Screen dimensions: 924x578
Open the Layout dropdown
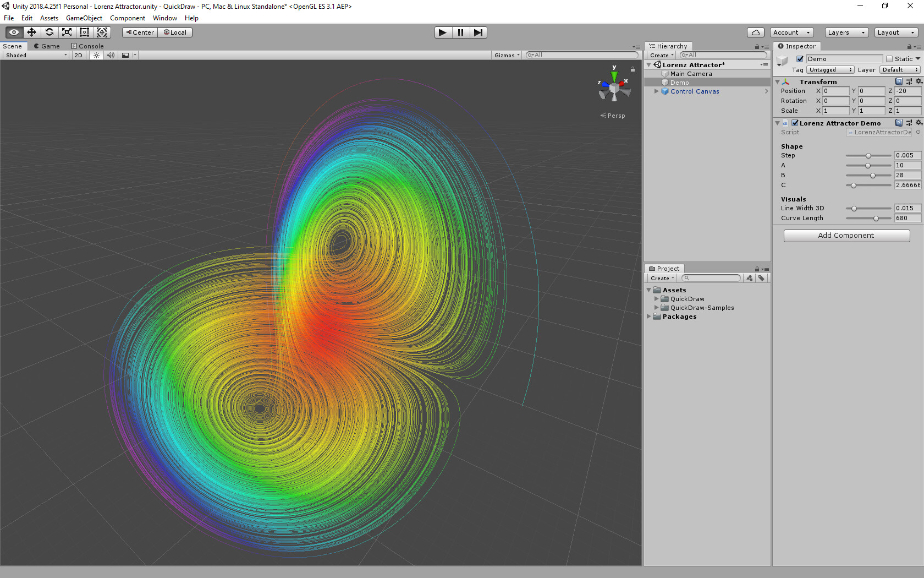[x=895, y=32]
